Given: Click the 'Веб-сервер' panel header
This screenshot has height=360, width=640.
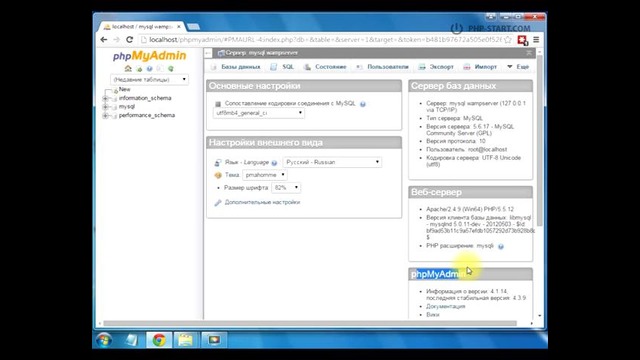Looking at the screenshot, I should point(470,192).
